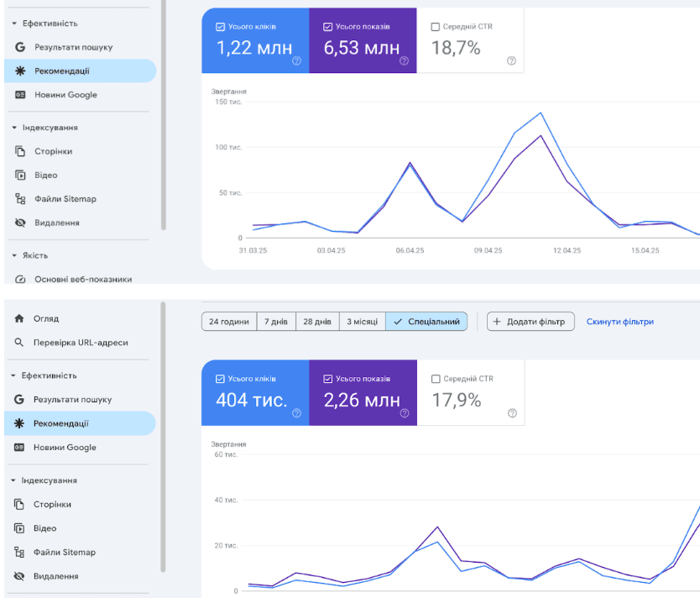Select the 7 днів date range
This screenshot has height=598, width=700.
click(276, 322)
